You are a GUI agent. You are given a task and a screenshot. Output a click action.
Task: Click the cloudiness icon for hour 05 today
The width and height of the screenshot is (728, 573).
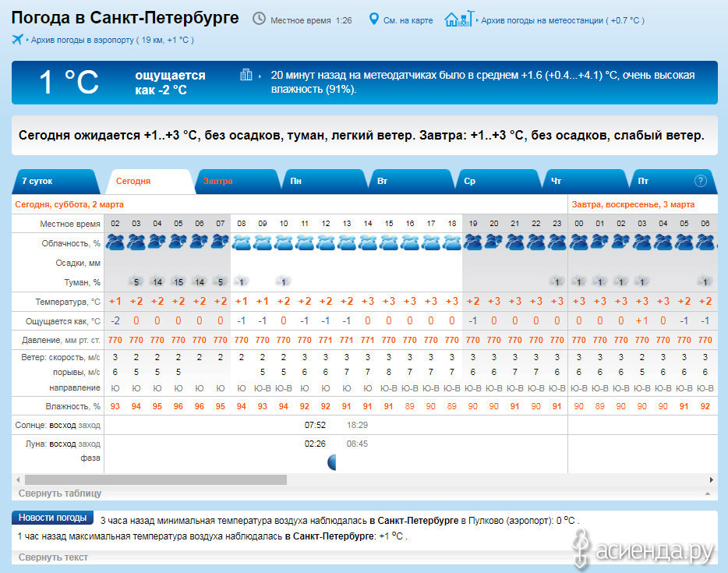[178, 242]
